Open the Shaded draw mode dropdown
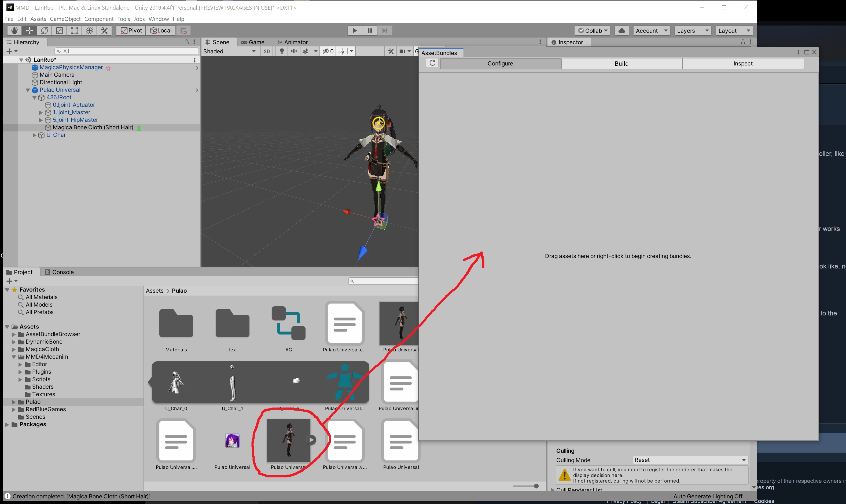The height and width of the screenshot is (504, 846). tap(230, 51)
